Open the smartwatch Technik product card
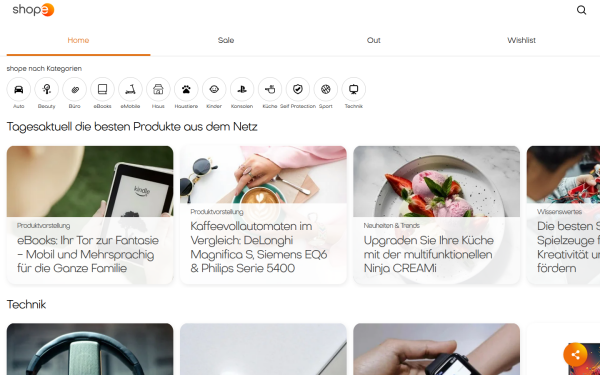 (x=437, y=349)
